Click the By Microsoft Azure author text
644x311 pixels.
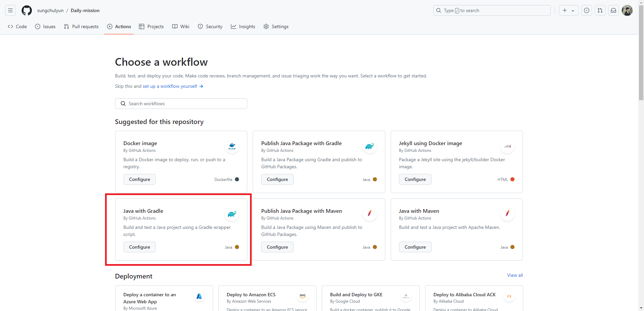pos(140,308)
